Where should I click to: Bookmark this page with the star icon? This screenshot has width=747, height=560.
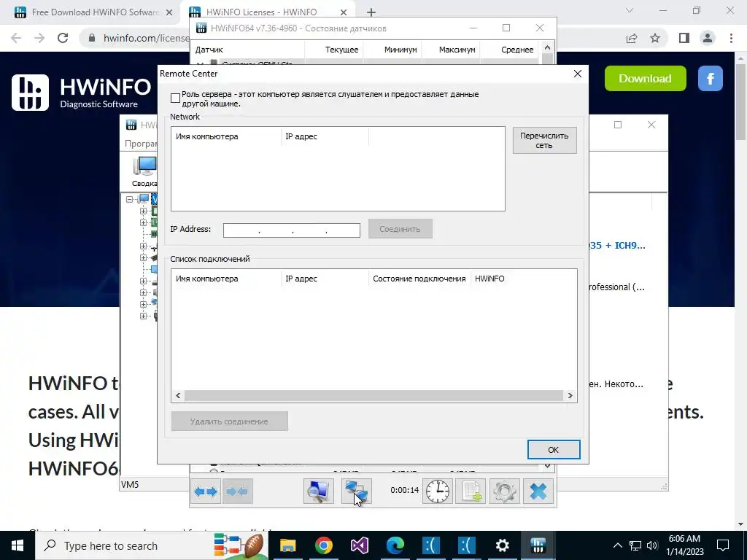pos(656,38)
